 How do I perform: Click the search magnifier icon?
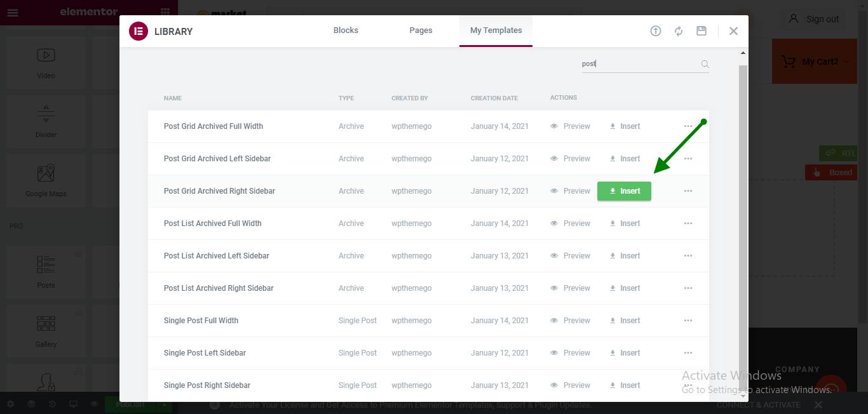[x=705, y=64]
